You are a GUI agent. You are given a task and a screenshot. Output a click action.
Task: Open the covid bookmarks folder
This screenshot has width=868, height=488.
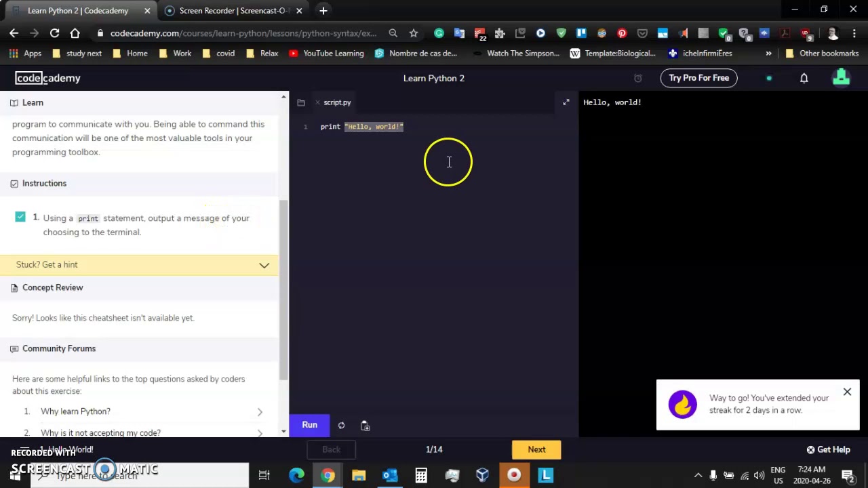(x=218, y=53)
